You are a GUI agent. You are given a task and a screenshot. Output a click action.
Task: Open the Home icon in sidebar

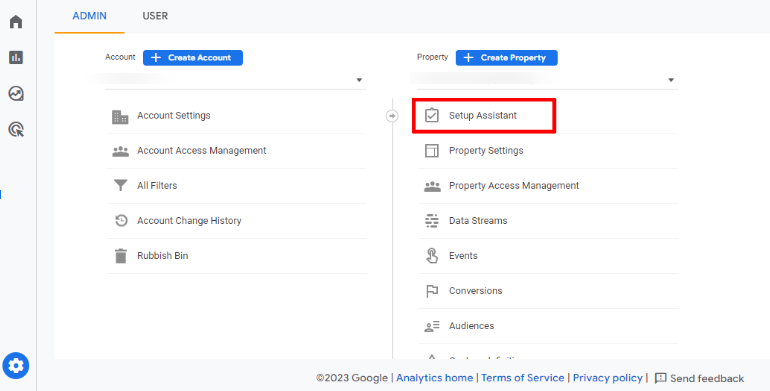click(16, 22)
